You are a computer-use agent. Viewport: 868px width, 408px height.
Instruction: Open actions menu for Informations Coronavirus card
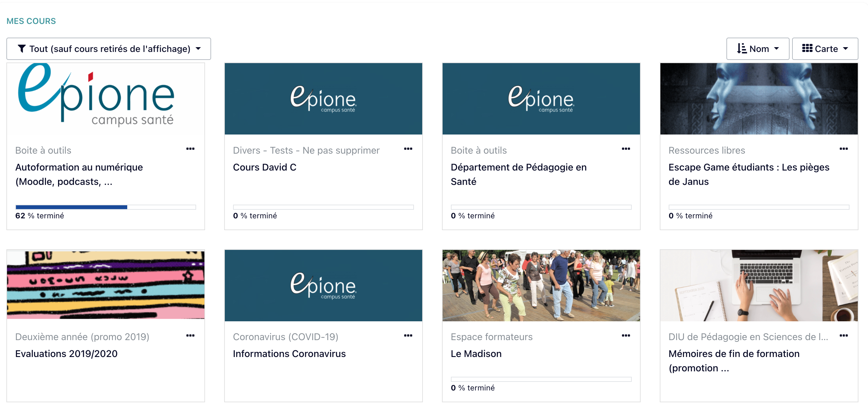tap(408, 335)
